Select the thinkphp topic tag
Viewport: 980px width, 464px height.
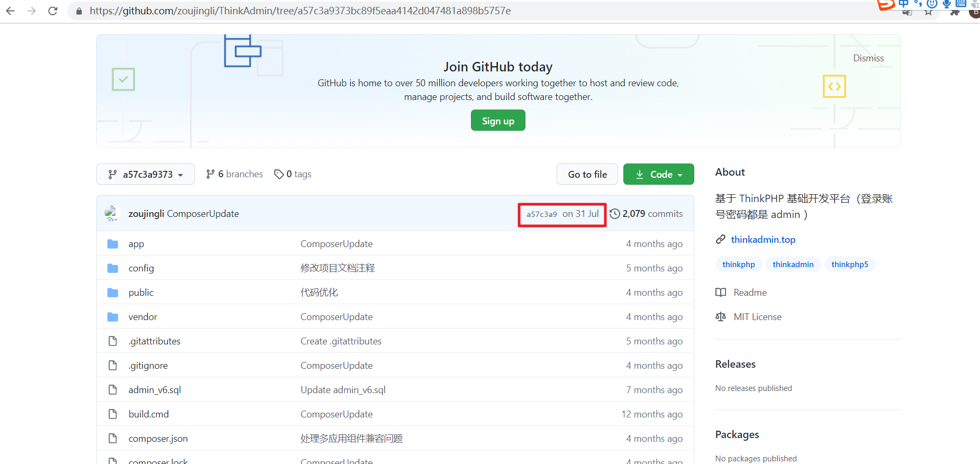[x=739, y=265]
